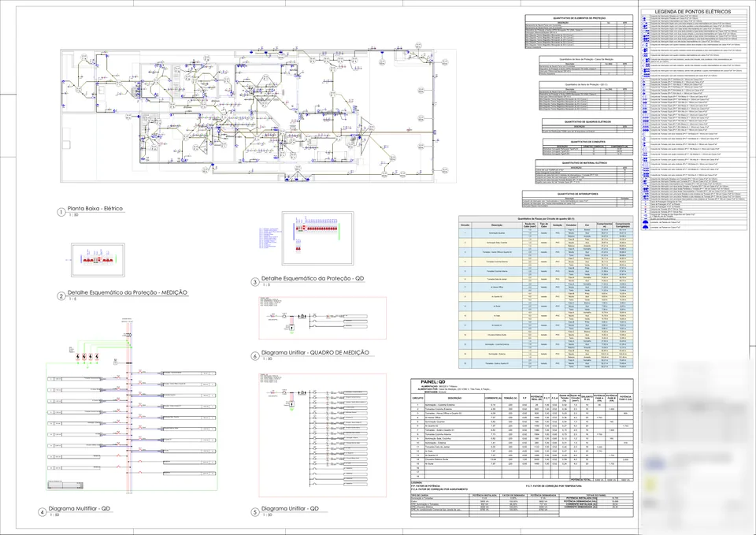This screenshot has width=756, height=535.
Task: Select 'Quantitativo de Itens de Proteção - QD (1)' heading
Action: [x=585, y=84]
